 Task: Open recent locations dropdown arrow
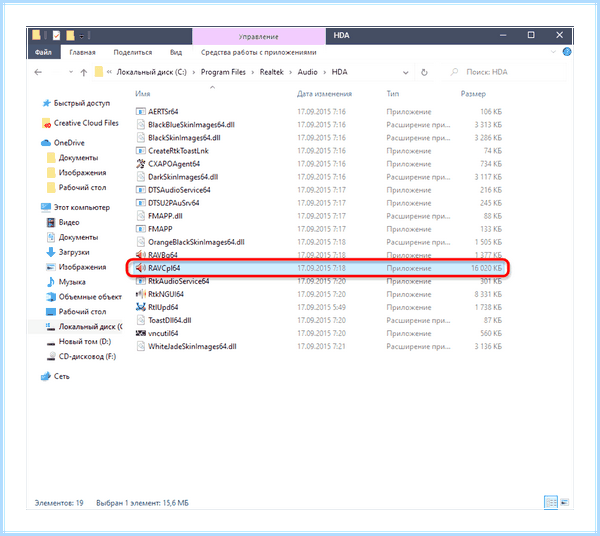pos(71,72)
